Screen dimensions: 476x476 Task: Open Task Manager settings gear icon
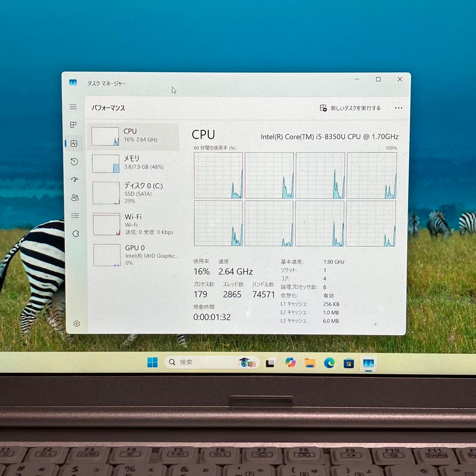coord(77,324)
